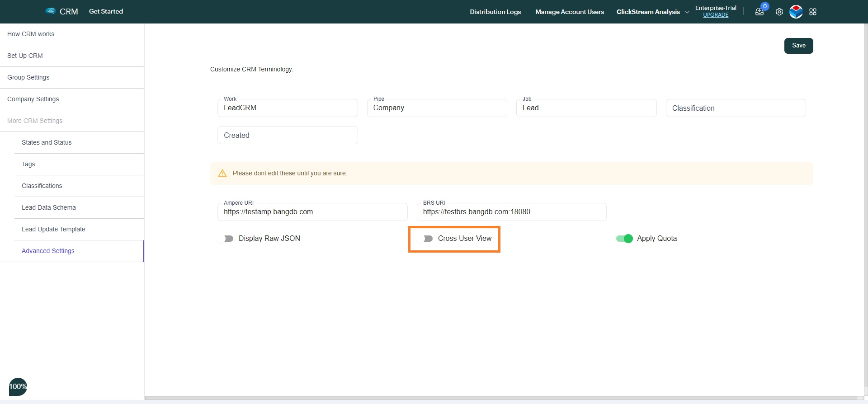The width and height of the screenshot is (868, 404).
Task: Open Group Settings in the sidebar
Action: coord(72,77)
